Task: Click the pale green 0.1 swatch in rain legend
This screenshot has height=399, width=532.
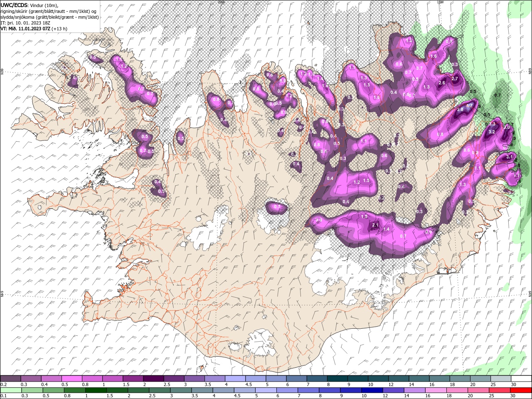Action: 11,390
